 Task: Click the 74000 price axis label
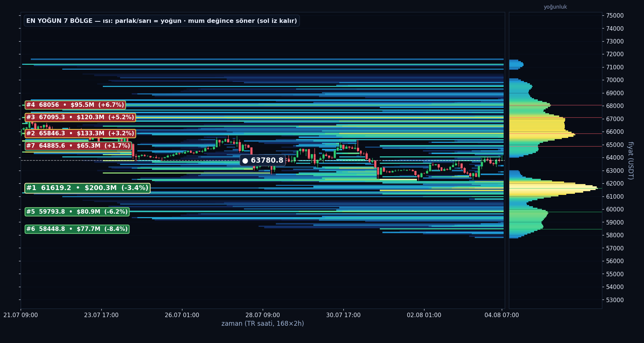coord(615,28)
